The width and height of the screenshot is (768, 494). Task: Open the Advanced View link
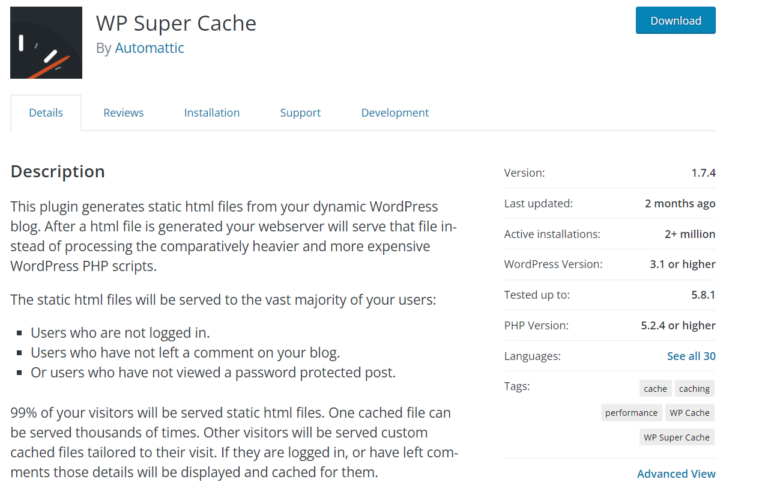coord(676,474)
